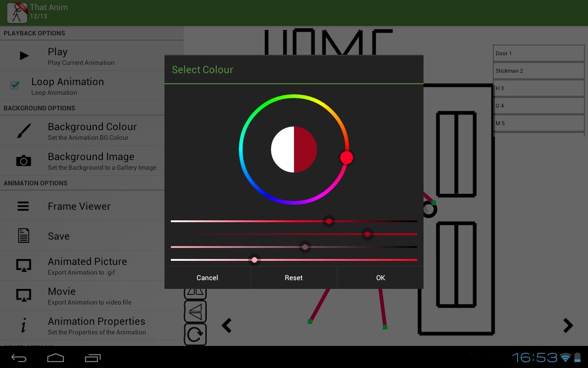Viewport: 588px width, 368px height.
Task: Select the Background Colour option
Action: click(x=92, y=131)
